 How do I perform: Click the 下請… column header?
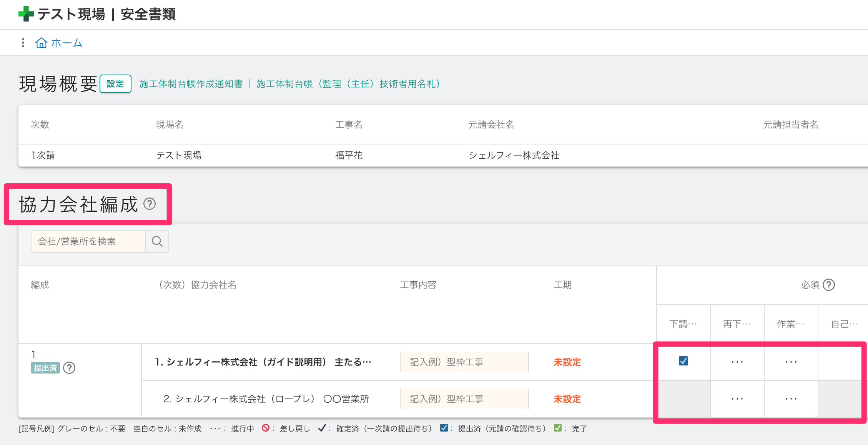pos(683,324)
